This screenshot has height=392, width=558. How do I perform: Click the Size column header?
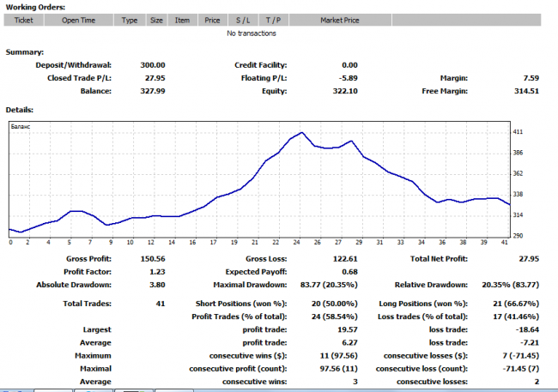pos(155,20)
